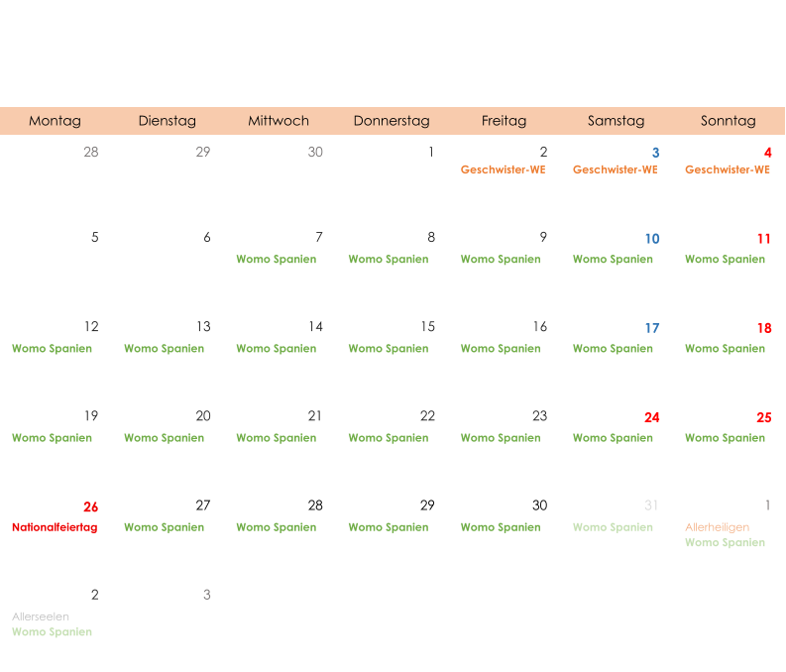This screenshot has height=672, width=786.
Task: Click date number 1 under Donnerstag
Action: (431, 152)
